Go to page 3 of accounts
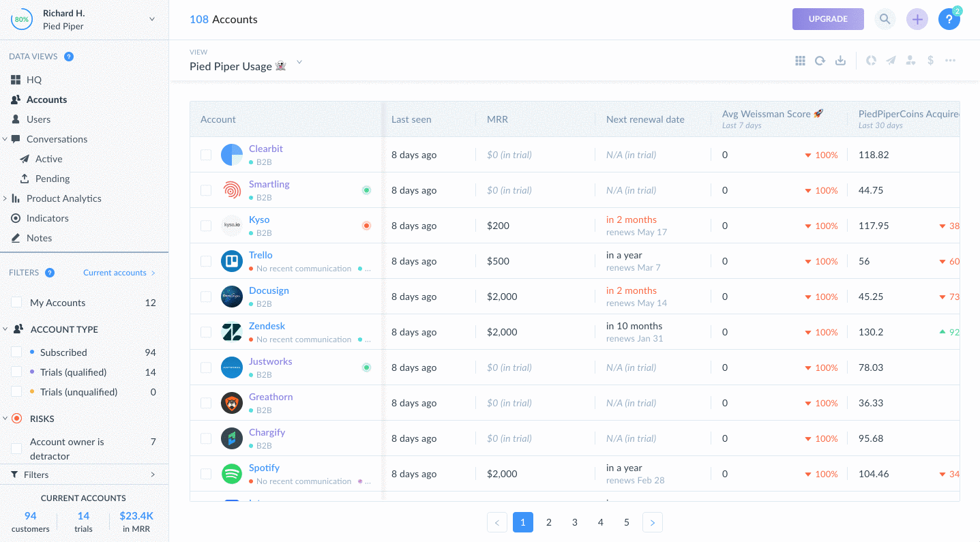This screenshot has height=542, width=980. coord(575,522)
